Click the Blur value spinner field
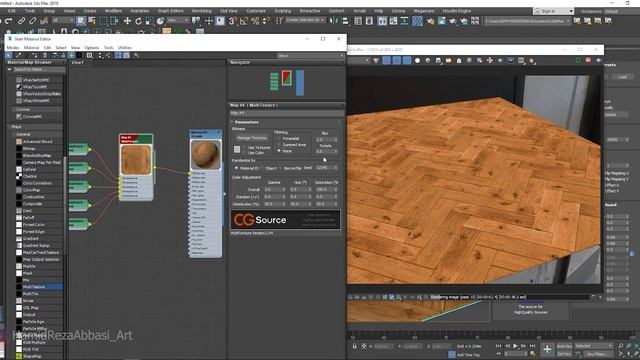This screenshot has width=640, height=360. [x=327, y=139]
